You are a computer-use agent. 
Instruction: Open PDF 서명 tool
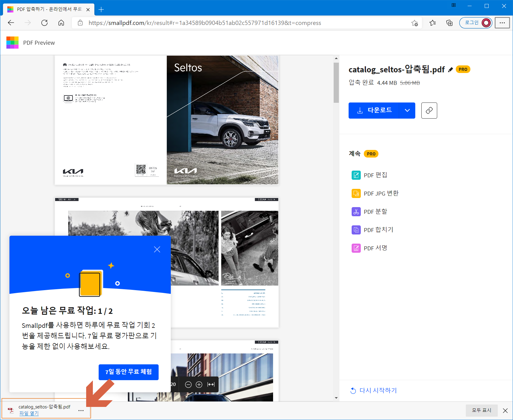(369, 248)
